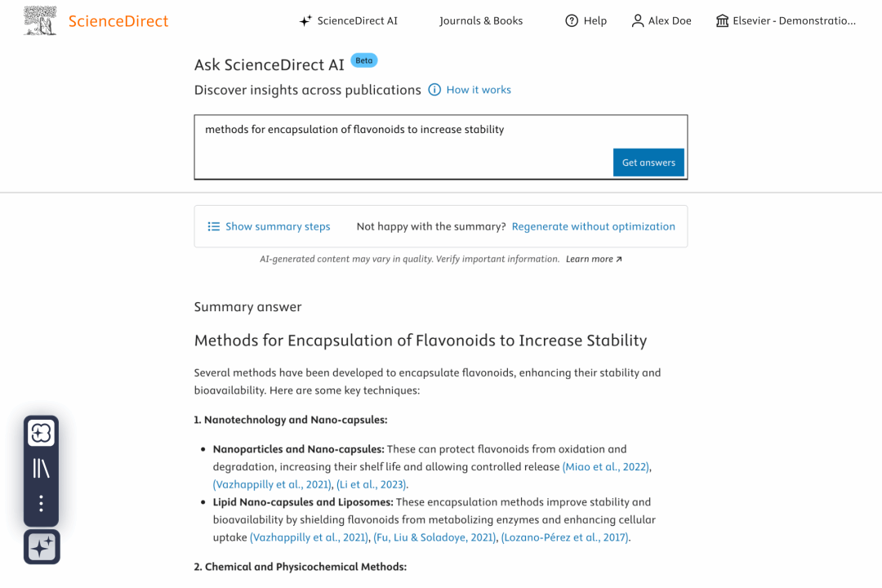Click the sparkle AI assistant button at bottom left

(42, 546)
